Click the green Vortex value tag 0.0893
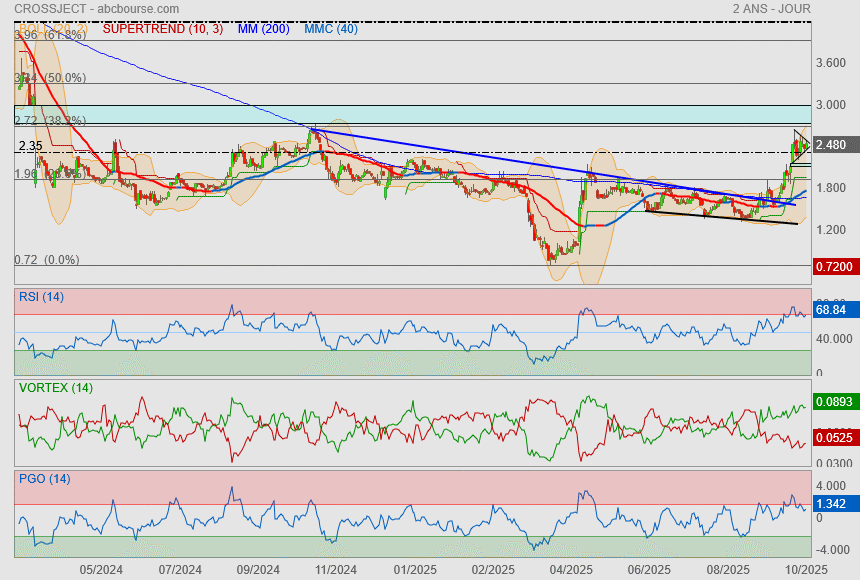The height and width of the screenshot is (580, 860). click(x=833, y=401)
